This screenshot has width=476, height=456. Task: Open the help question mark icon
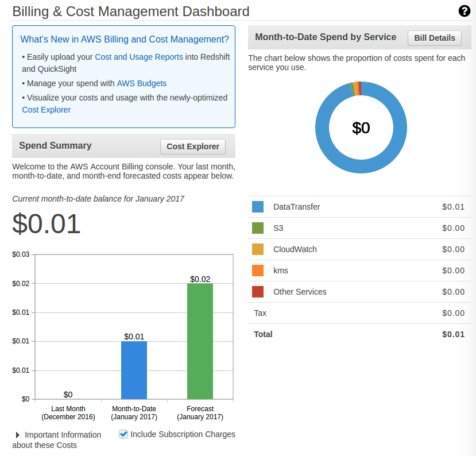pyautogui.click(x=464, y=11)
